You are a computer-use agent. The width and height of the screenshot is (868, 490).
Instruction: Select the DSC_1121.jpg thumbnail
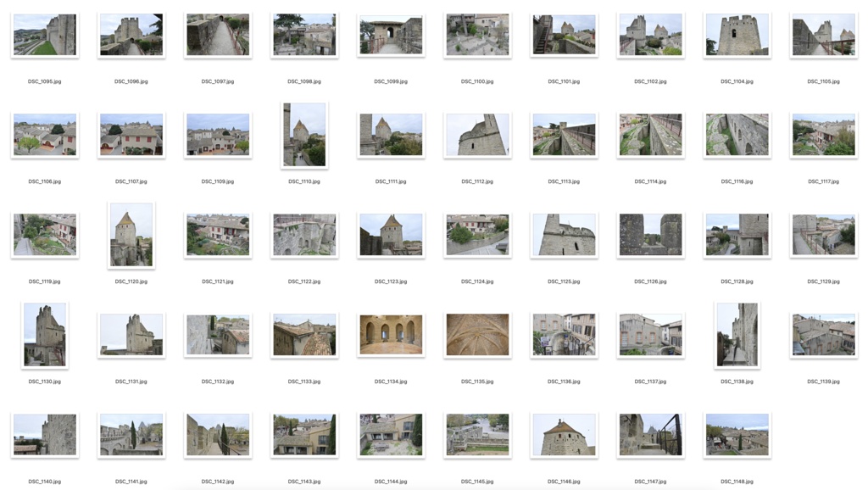tap(218, 235)
